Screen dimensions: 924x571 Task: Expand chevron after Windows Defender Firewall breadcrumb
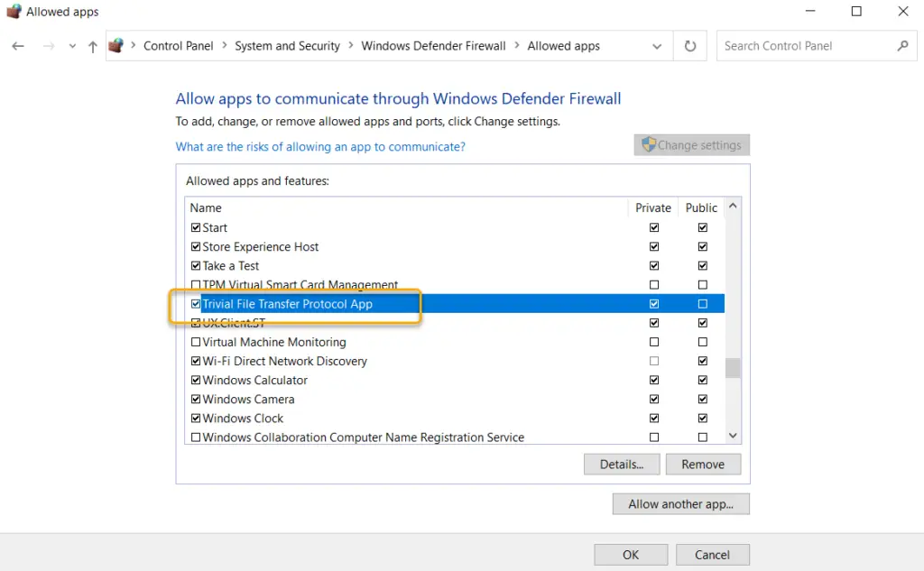point(516,45)
